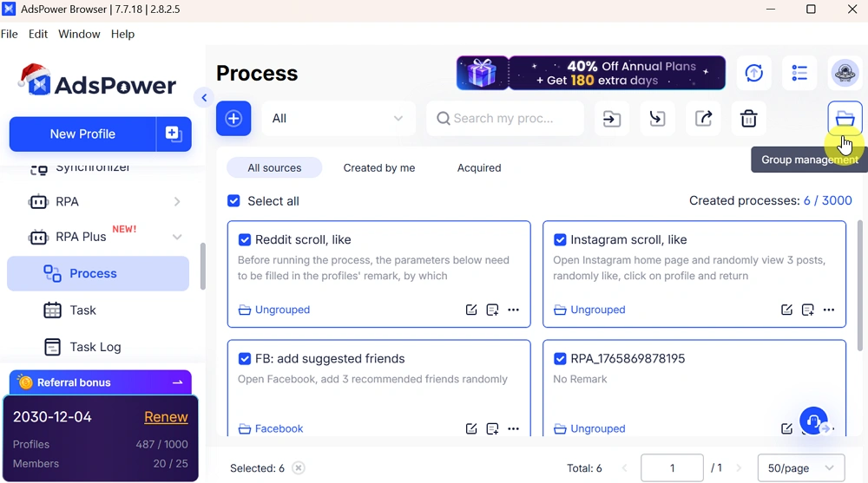Delete selected processes with trash icon

click(x=748, y=119)
